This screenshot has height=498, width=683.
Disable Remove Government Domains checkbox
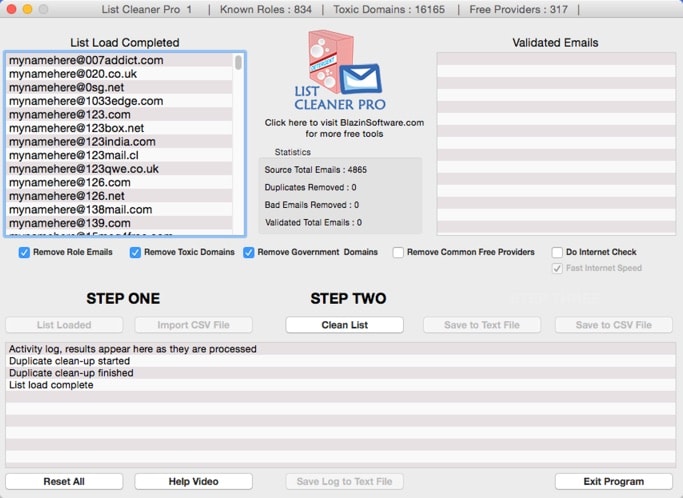pyautogui.click(x=248, y=252)
